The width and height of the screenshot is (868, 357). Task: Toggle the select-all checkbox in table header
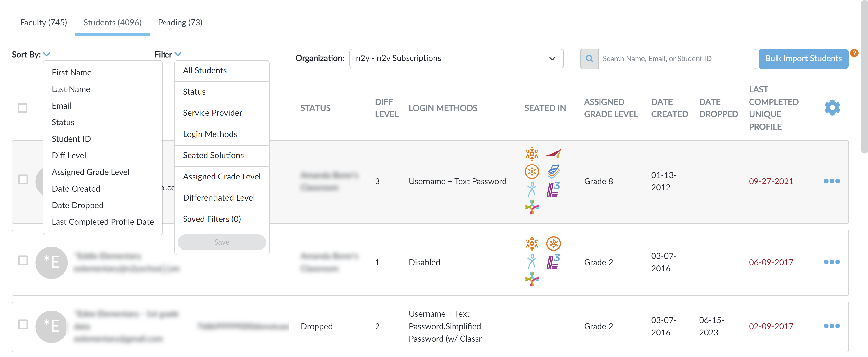click(23, 108)
